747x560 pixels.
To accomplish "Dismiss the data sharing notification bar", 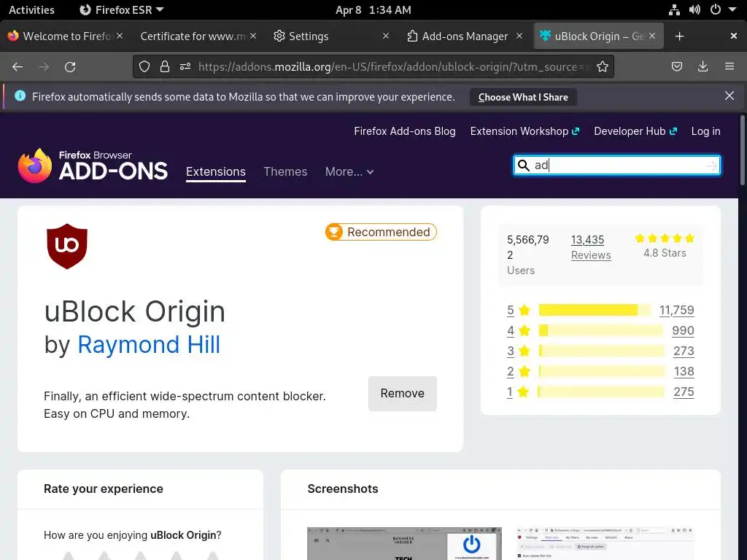I will (729, 96).
